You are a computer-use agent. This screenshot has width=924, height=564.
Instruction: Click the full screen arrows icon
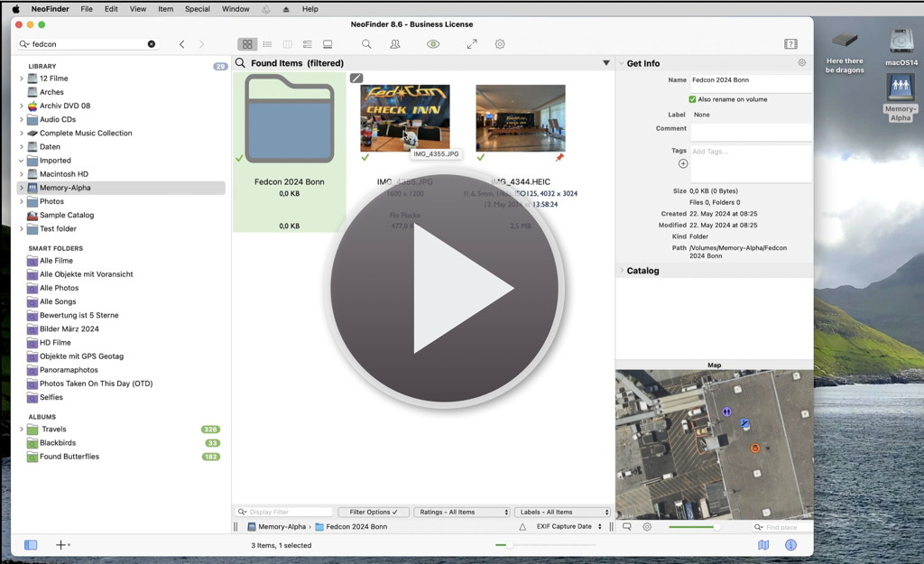click(472, 44)
